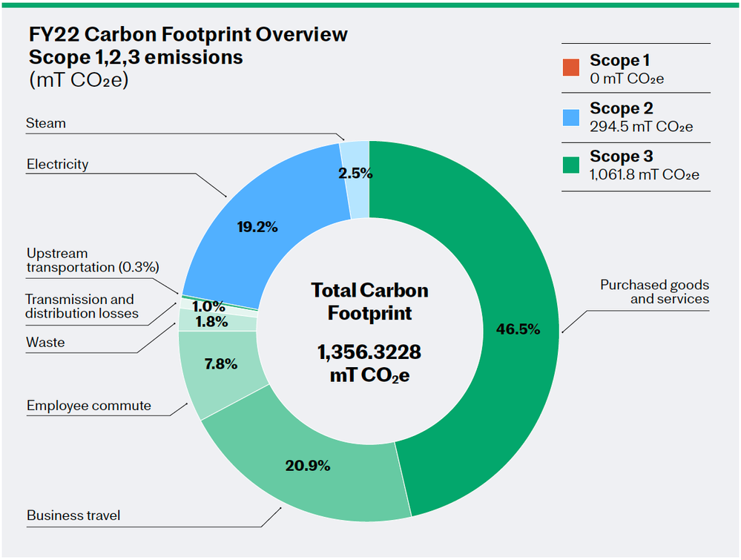Click the Business travel label
The width and height of the screenshot is (741, 560).
(73, 515)
